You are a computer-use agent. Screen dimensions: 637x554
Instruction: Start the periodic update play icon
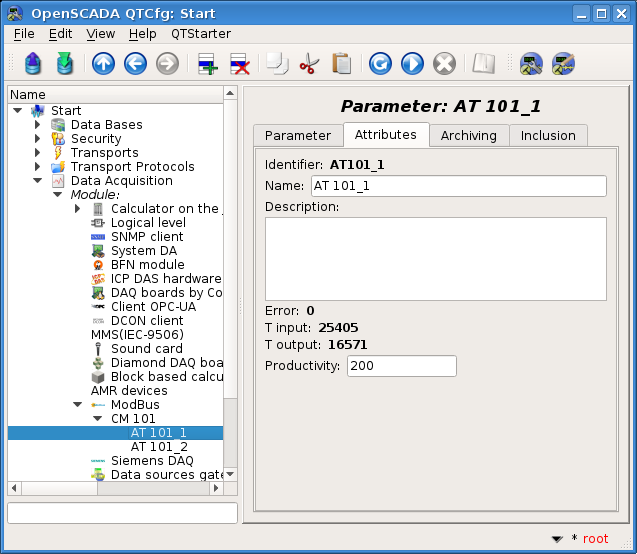pos(412,64)
